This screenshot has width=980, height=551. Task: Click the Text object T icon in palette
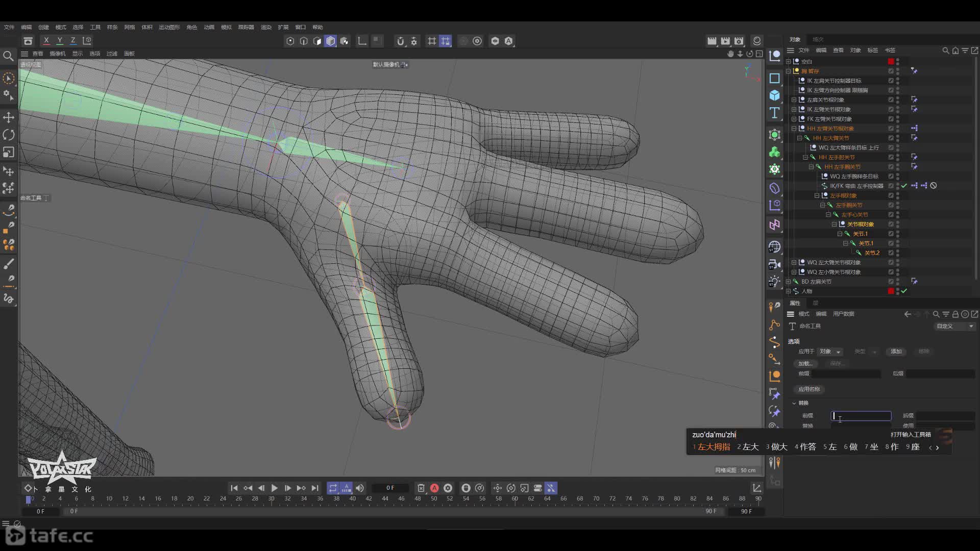click(x=774, y=113)
